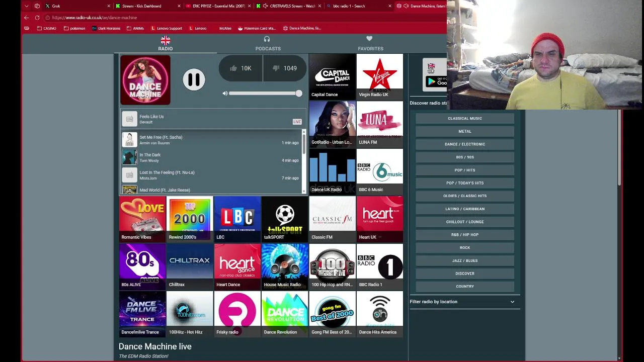Screen dimensions: 644x362
Task: Open the Favorites tab
Action: (x=370, y=44)
